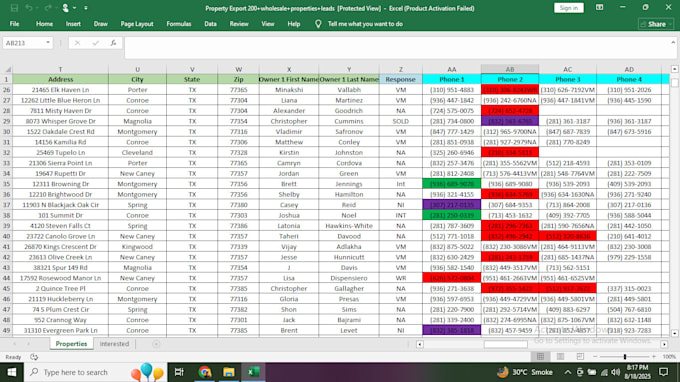This screenshot has width=680, height=382.
Task: Click the Sign in button
Action: coord(568,8)
